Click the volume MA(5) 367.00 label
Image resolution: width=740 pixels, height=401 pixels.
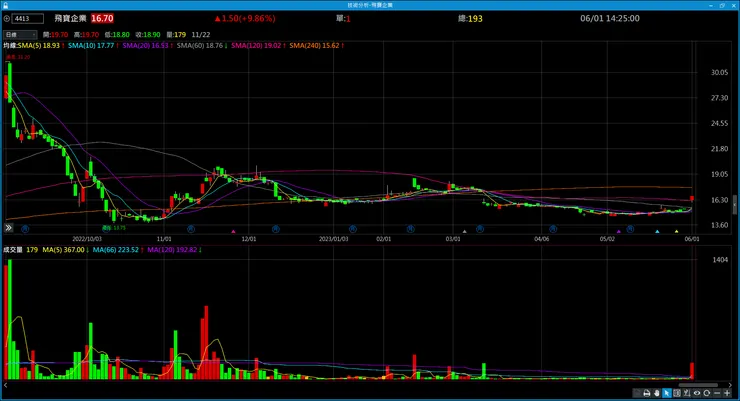click(65, 250)
